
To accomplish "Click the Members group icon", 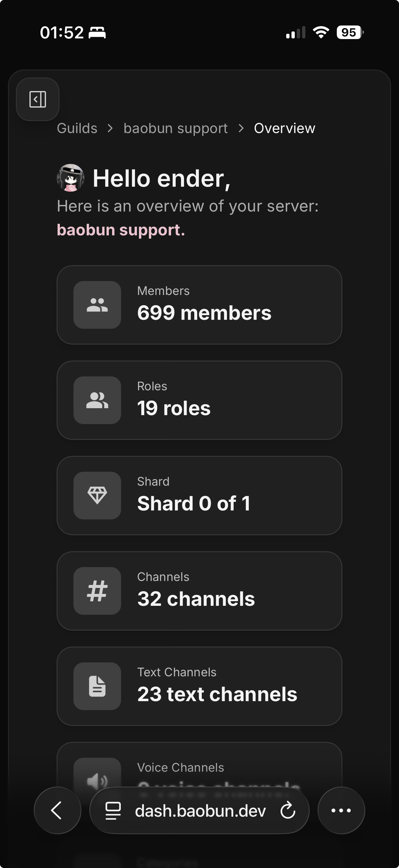I will coord(97,305).
